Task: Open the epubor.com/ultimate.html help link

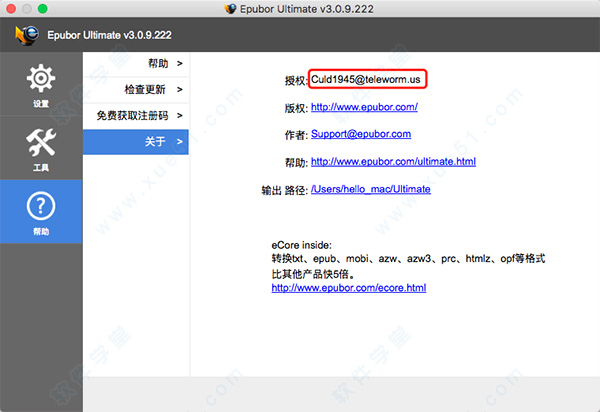Action: (393, 162)
